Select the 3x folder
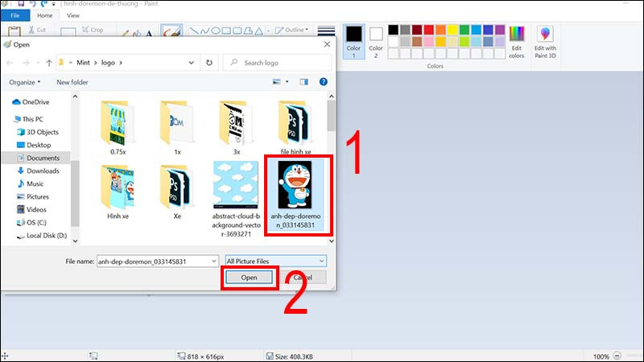This screenshot has width=644, height=362. coord(236,128)
